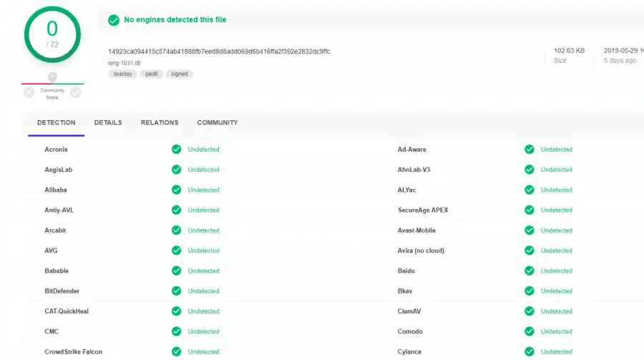Click the 'pedll' tag
The image size is (644, 360).
(151, 74)
